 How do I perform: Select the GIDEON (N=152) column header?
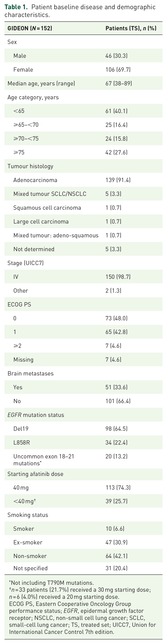tap(30, 28)
